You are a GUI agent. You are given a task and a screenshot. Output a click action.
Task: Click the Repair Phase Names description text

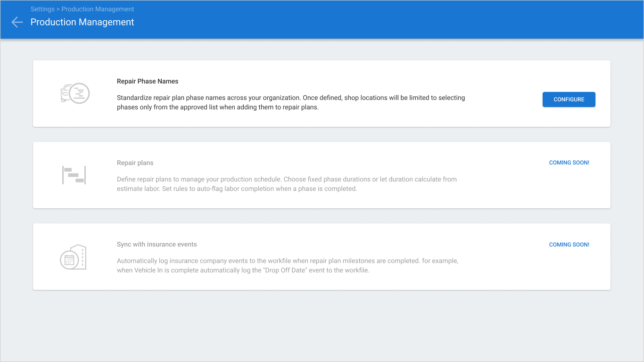291,102
